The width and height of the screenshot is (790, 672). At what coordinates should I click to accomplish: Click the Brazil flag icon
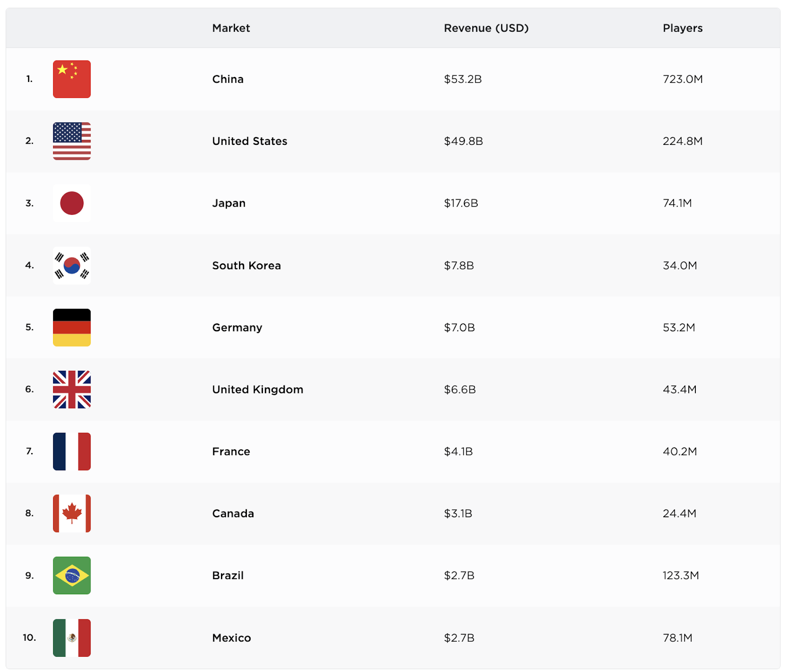tap(72, 575)
